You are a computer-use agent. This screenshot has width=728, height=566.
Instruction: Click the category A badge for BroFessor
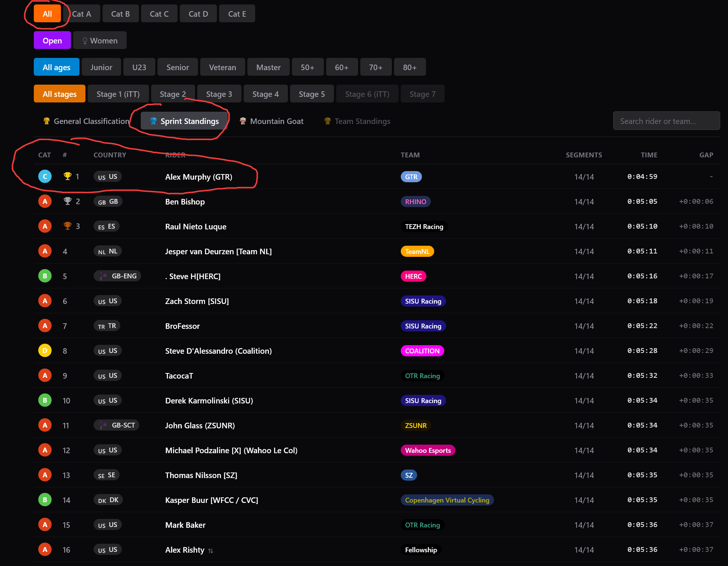[45, 326]
